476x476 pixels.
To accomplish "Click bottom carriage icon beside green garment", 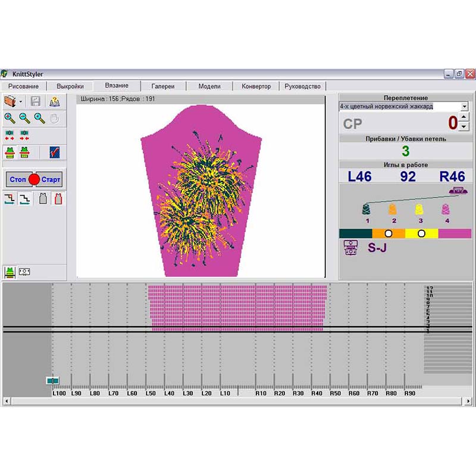I will click(24, 271).
